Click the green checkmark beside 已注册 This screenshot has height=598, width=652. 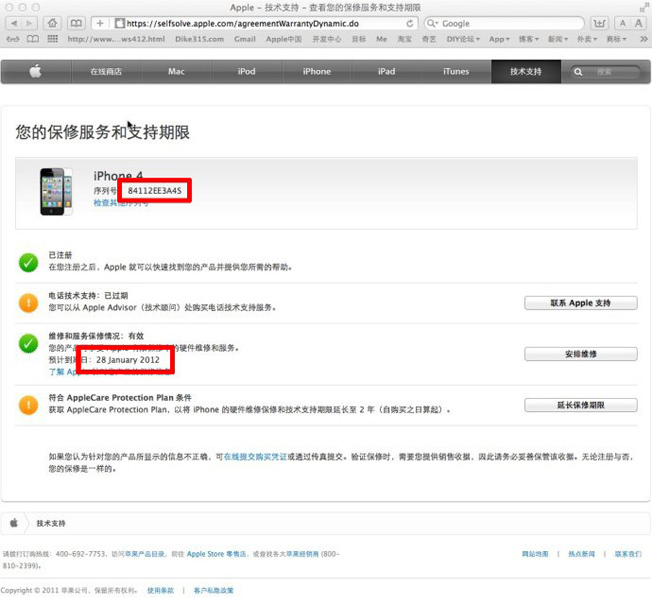point(28,262)
